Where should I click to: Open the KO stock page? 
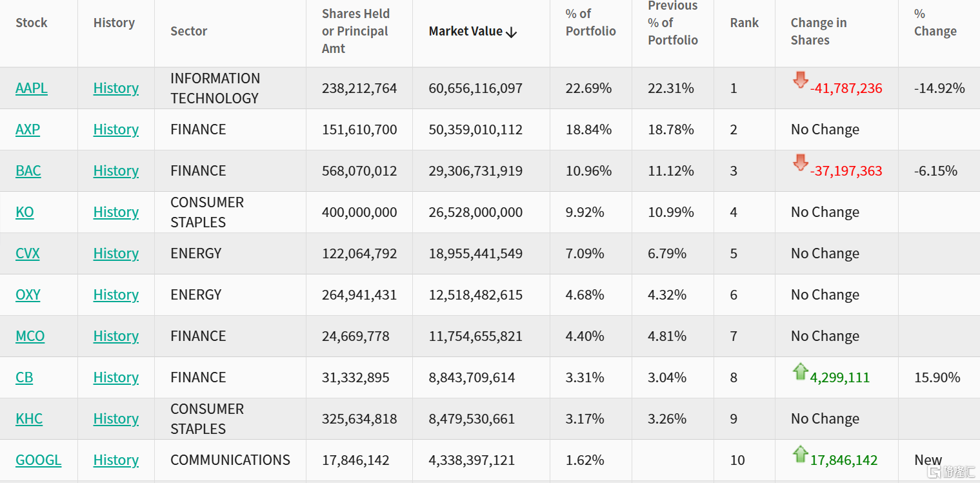[25, 212]
